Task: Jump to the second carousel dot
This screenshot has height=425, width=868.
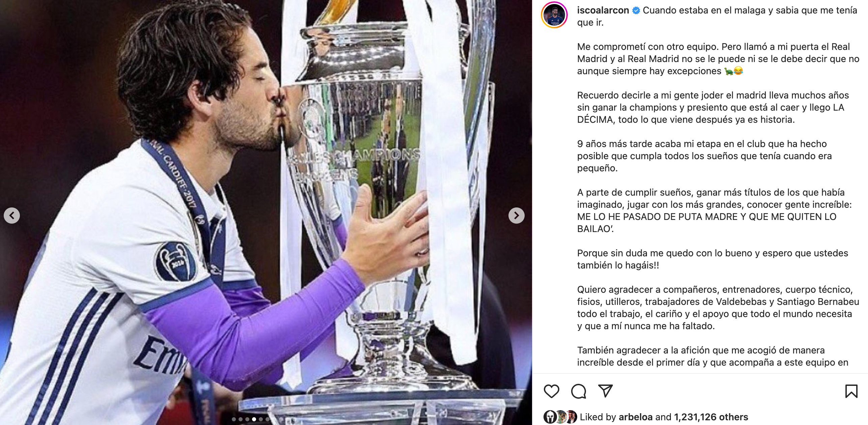Action: point(241,419)
